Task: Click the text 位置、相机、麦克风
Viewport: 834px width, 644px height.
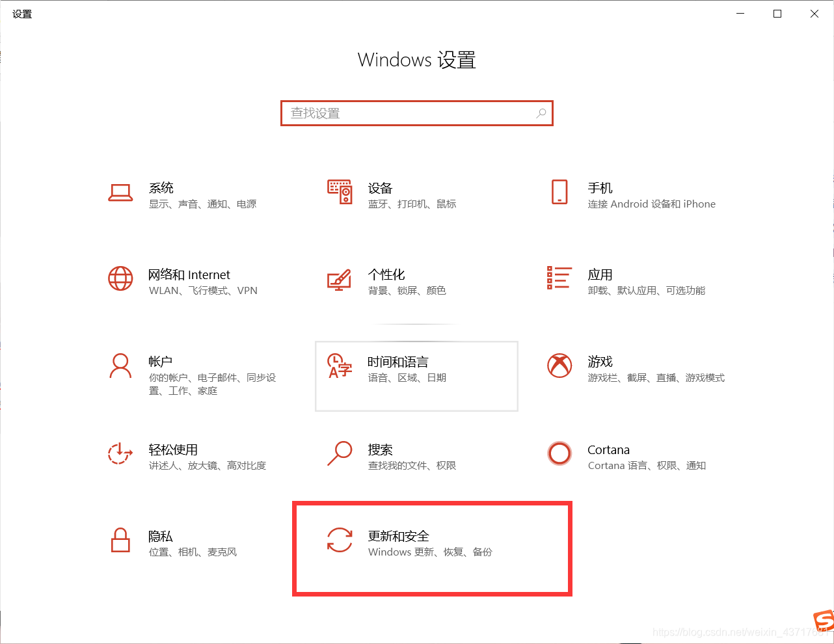Action: [x=193, y=552]
